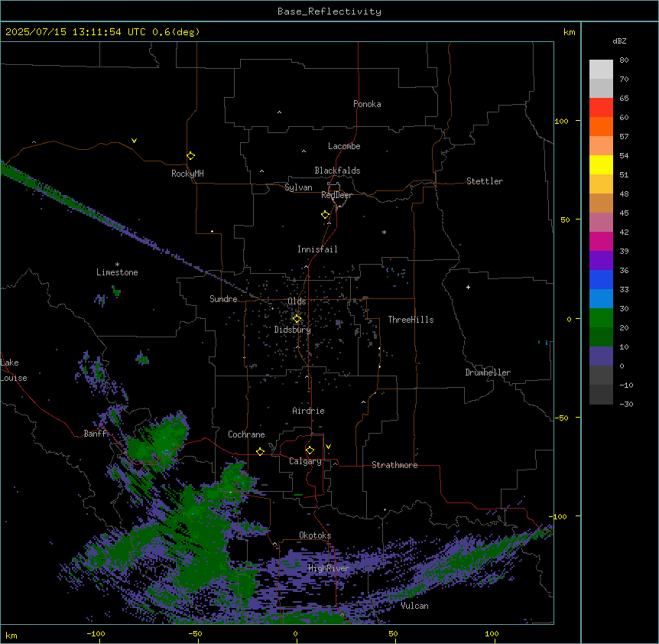Click the yellow 54 dBZ legend swatch
The height and width of the screenshot is (644, 659).
601,164
